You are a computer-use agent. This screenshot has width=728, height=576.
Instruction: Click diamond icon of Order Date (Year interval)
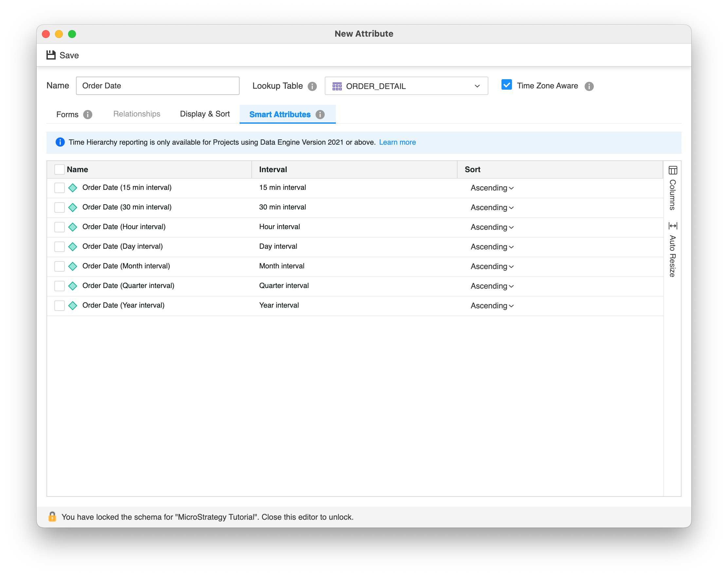tap(73, 306)
